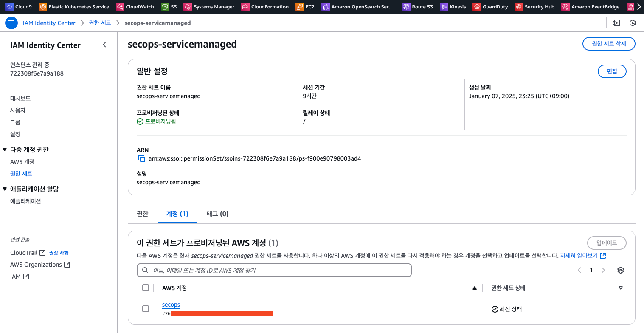The image size is (644, 333).
Task: Collapse the IAM Identity Center sidebar
Action: click(x=104, y=45)
